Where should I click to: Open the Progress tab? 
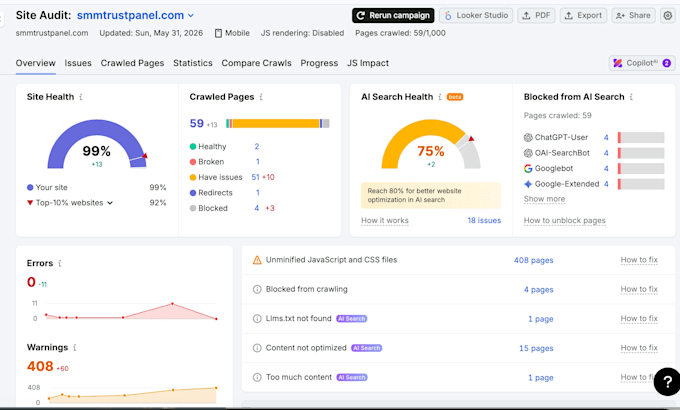point(319,63)
